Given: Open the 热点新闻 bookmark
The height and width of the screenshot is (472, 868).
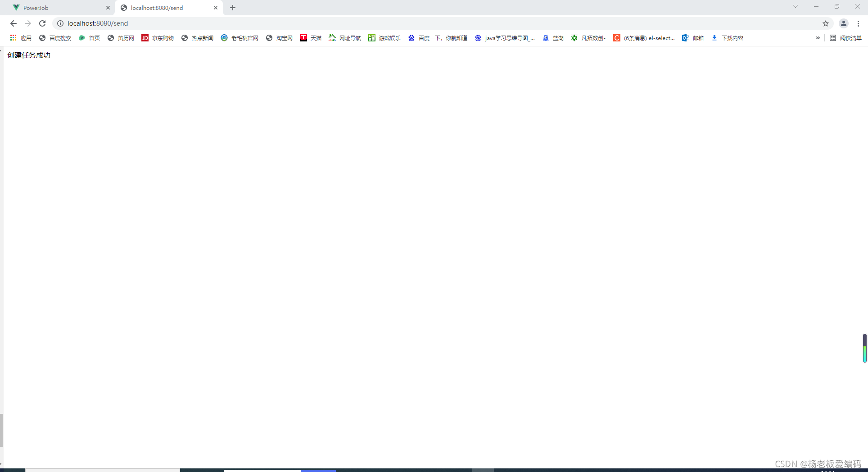Looking at the screenshot, I should 197,38.
